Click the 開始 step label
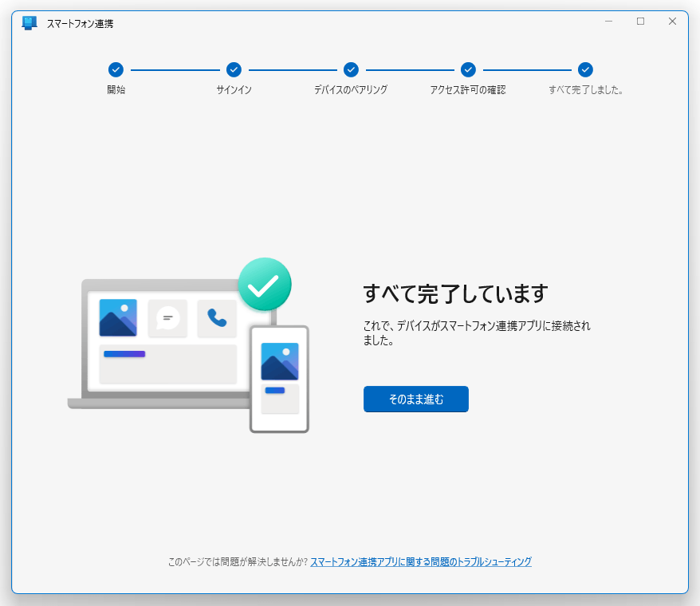Viewport: 700px width, 606px height. (116, 90)
